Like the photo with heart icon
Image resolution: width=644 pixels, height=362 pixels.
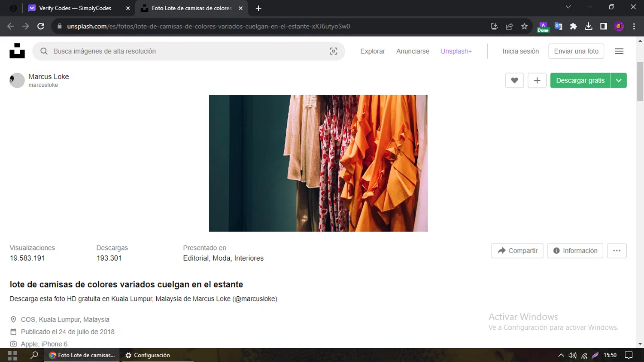(x=514, y=80)
